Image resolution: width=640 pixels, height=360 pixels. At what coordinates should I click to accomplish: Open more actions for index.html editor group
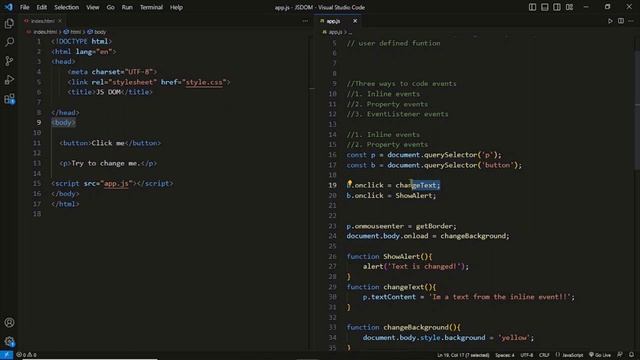tap(305, 21)
